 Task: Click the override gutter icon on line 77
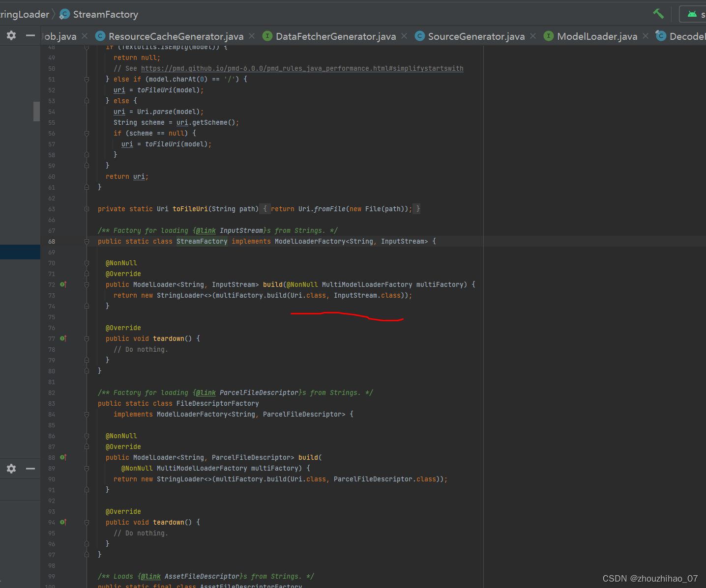pyautogui.click(x=63, y=338)
